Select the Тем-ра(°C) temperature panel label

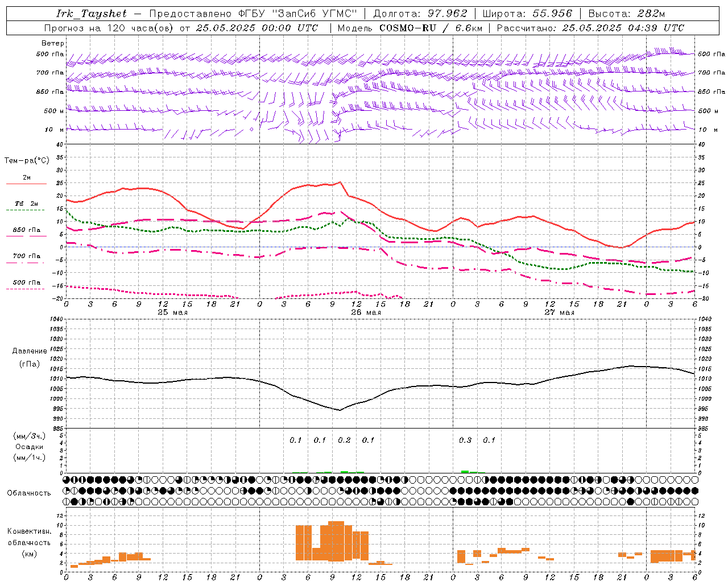pos(27,161)
